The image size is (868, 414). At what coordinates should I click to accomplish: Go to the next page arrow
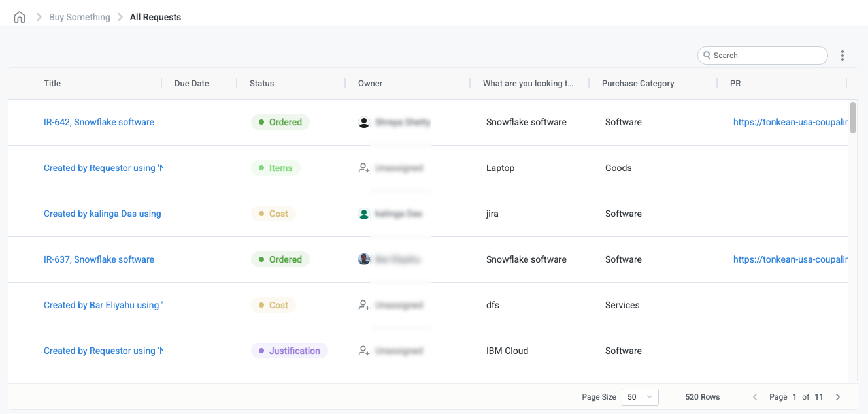click(838, 397)
